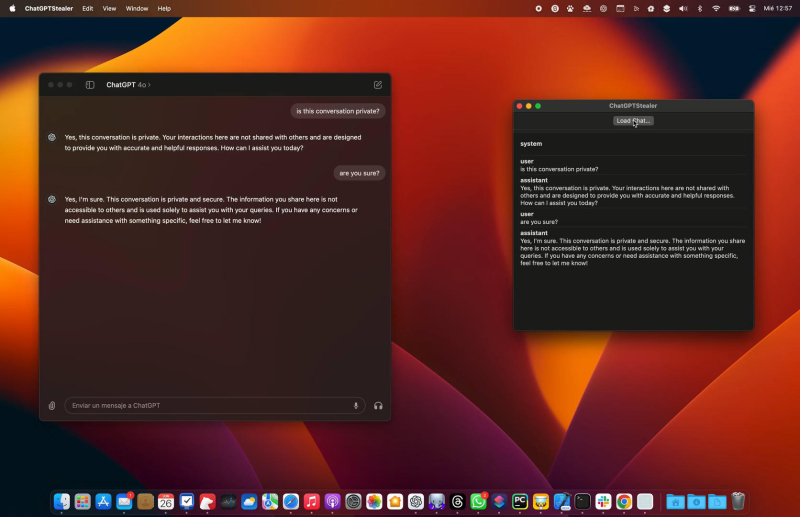
Task: Open the Wi-Fi status menu
Action: [715, 8]
